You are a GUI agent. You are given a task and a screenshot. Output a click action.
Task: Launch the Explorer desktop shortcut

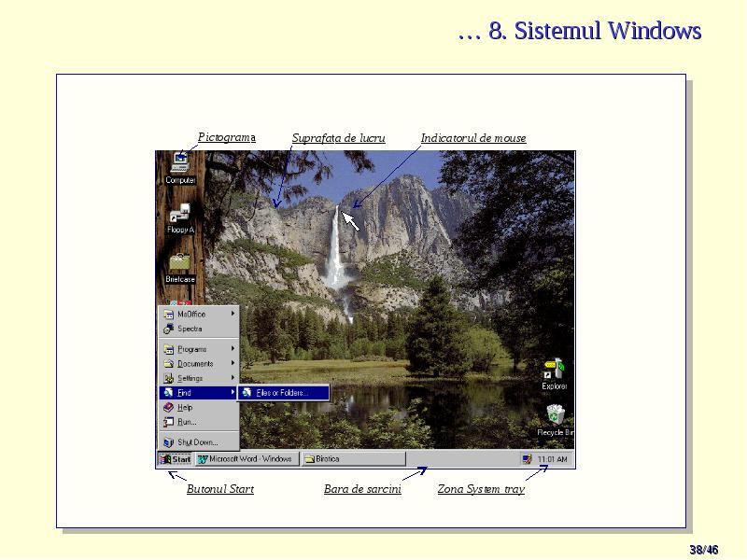tap(554, 374)
